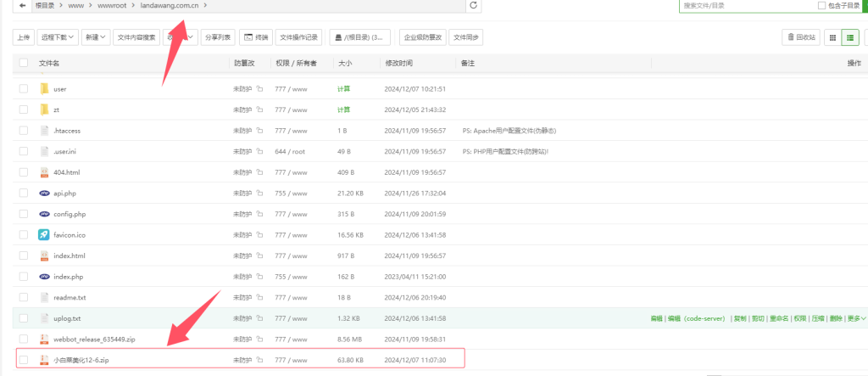Enable the 包含子目录 checkbox
The height and width of the screenshot is (376, 868).
point(821,6)
